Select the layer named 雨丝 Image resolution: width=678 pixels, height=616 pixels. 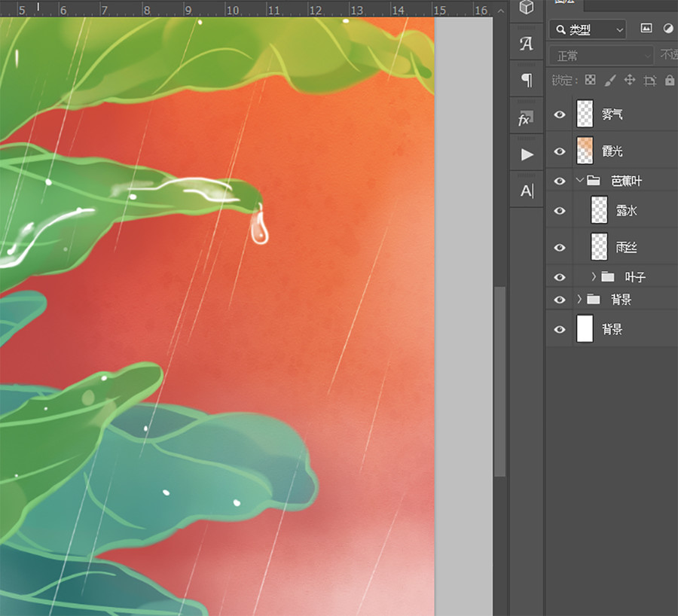click(627, 247)
